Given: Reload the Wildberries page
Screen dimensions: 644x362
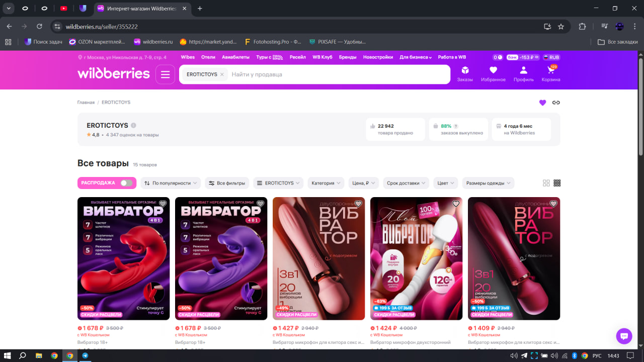Looking at the screenshot, I should click(39, 27).
